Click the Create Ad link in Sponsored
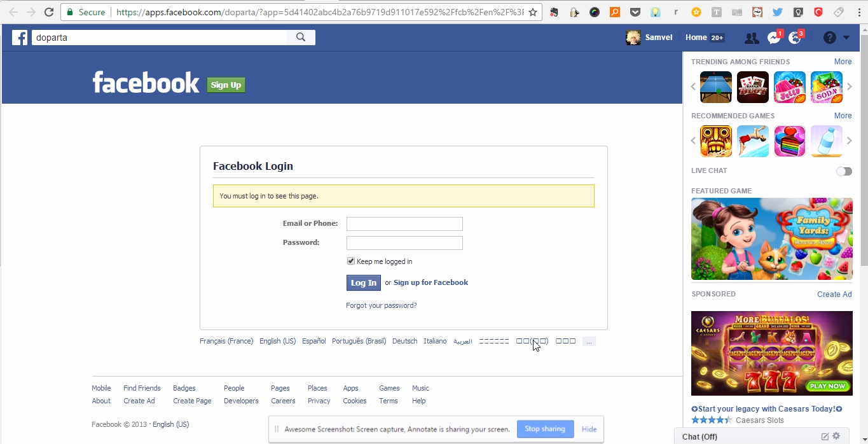This screenshot has width=868, height=444. [834, 295]
